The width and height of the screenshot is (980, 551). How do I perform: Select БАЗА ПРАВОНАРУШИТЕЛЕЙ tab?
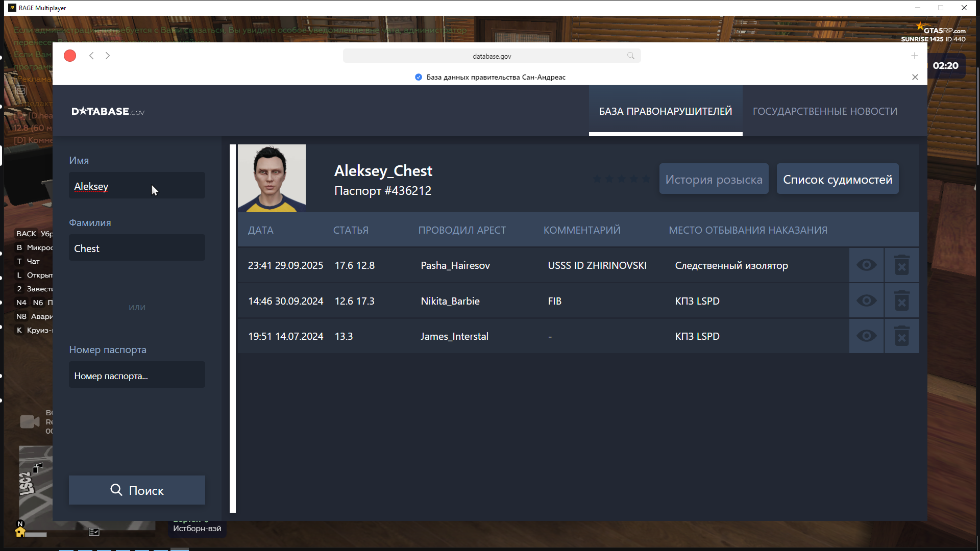coord(665,111)
